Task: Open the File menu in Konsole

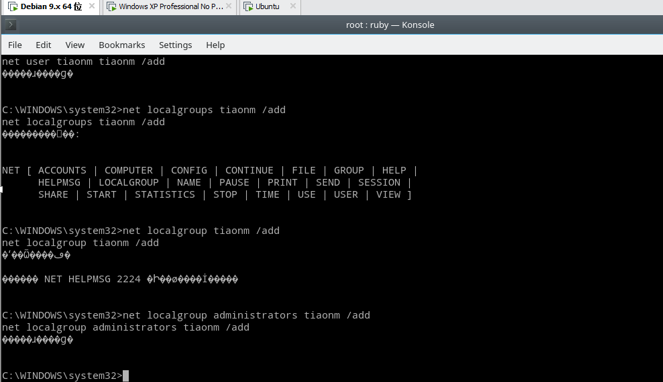Action: click(x=15, y=45)
